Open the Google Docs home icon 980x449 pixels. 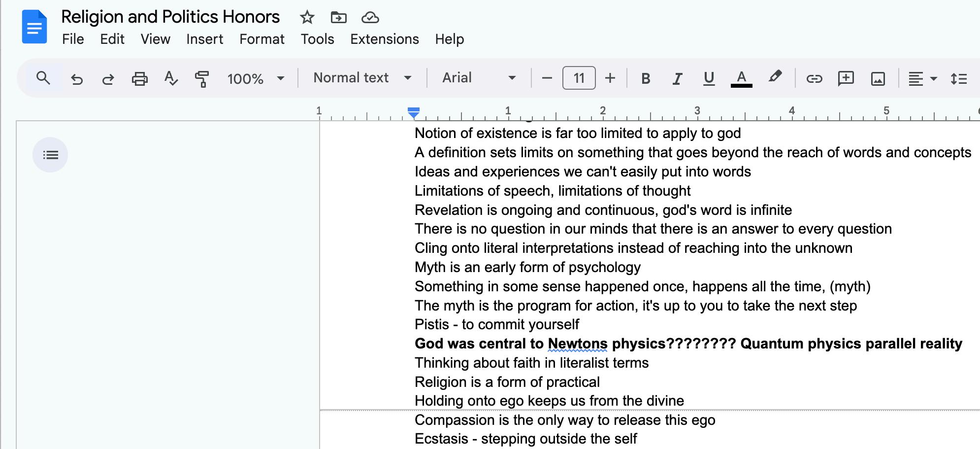pyautogui.click(x=34, y=27)
